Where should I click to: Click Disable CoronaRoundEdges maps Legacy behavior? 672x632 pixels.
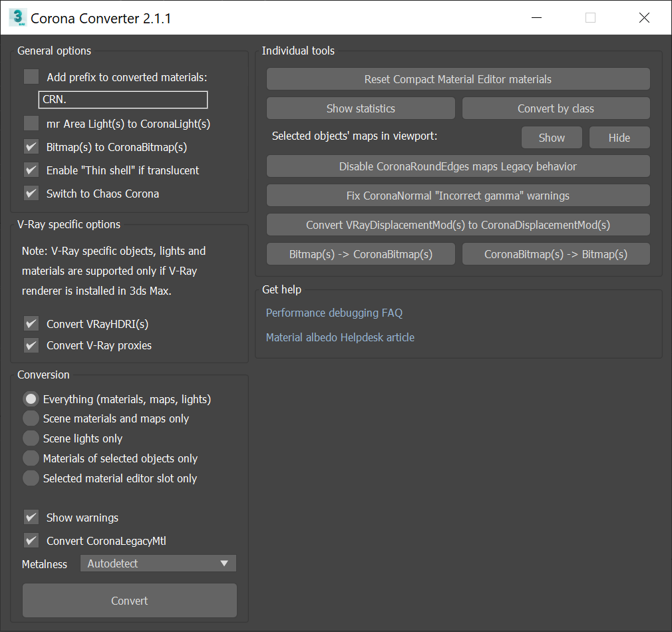458,166
